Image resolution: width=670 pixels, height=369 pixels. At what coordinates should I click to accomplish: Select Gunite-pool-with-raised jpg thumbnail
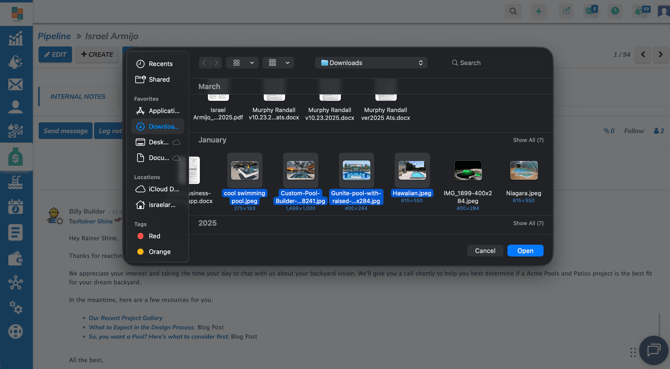click(356, 170)
